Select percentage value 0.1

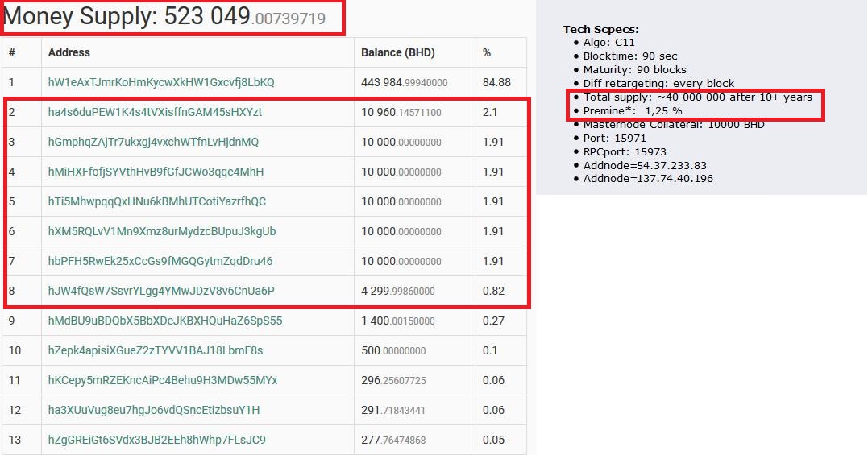(490, 351)
